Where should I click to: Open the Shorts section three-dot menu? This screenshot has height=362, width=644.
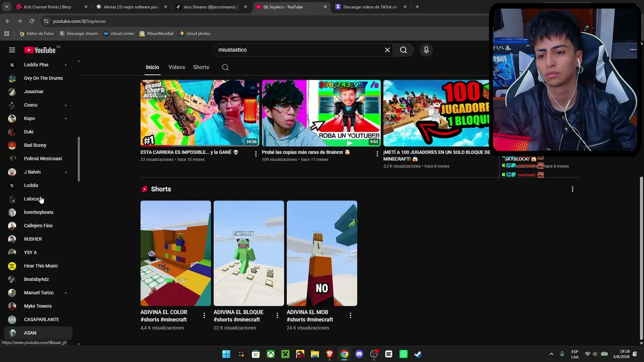tap(572, 189)
